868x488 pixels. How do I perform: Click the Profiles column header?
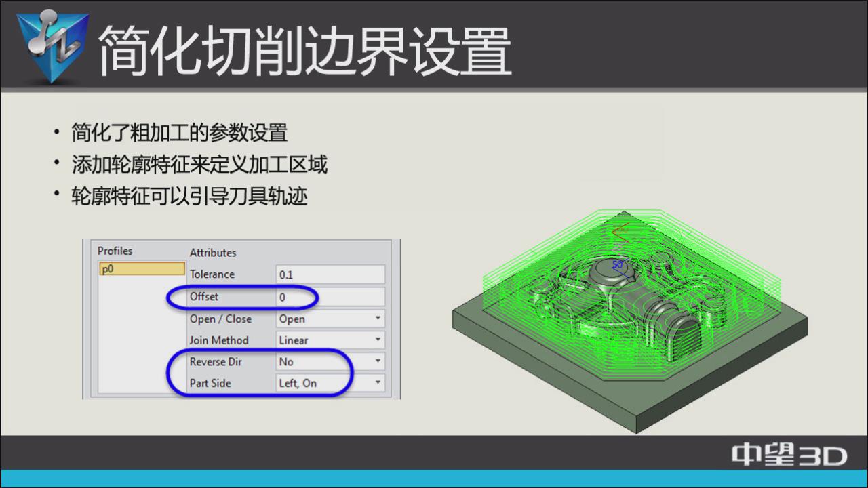tap(115, 251)
